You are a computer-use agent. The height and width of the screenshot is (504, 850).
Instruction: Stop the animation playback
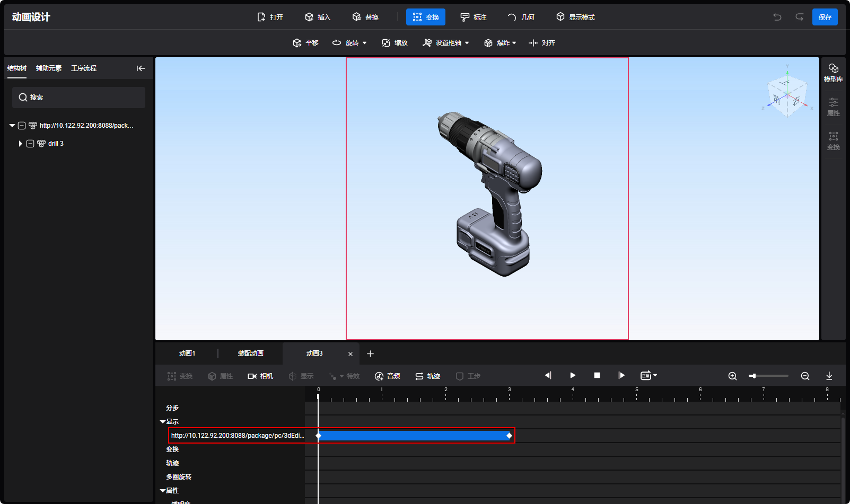597,375
